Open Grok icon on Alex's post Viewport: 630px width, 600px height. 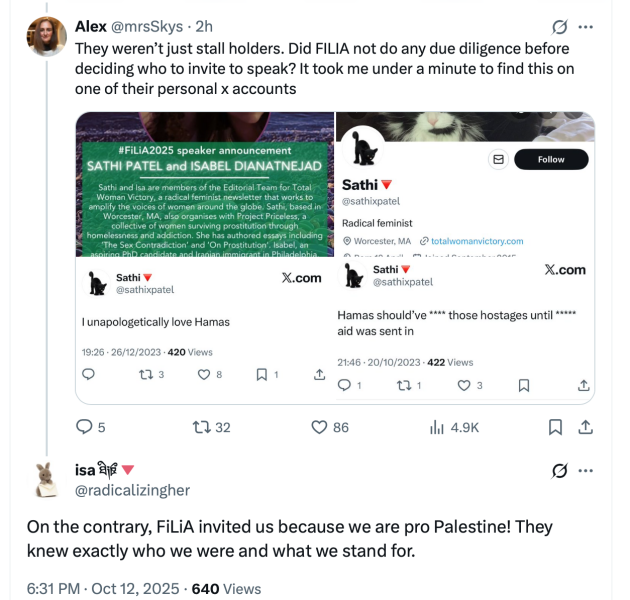[560, 26]
